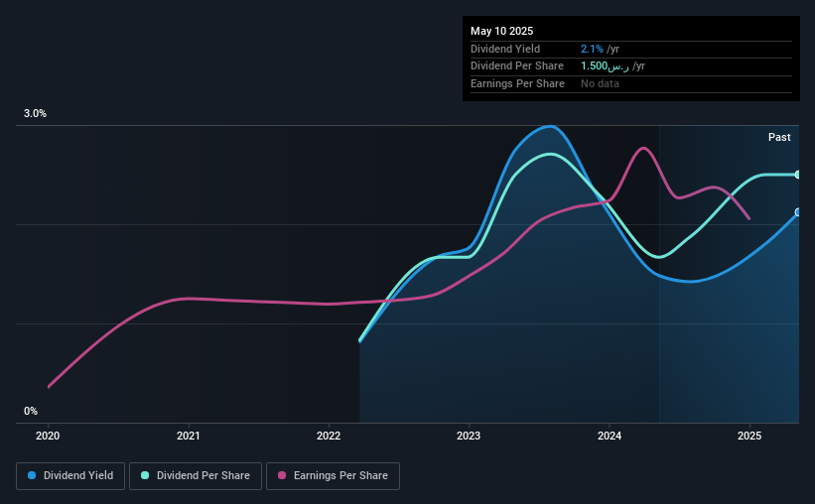Viewport: 815px width, 504px height.
Task: Click the Past region label
Action: (779, 137)
